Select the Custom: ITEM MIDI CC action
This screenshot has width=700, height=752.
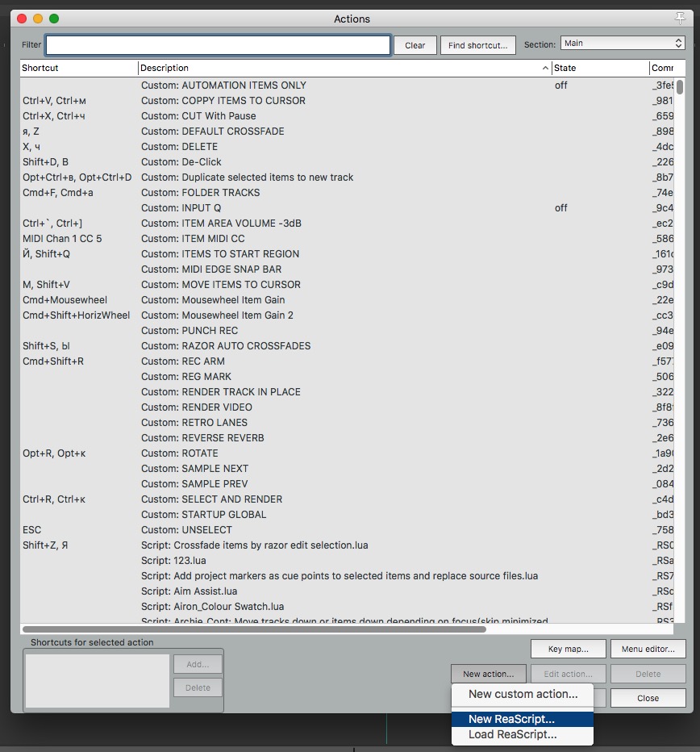(347, 239)
